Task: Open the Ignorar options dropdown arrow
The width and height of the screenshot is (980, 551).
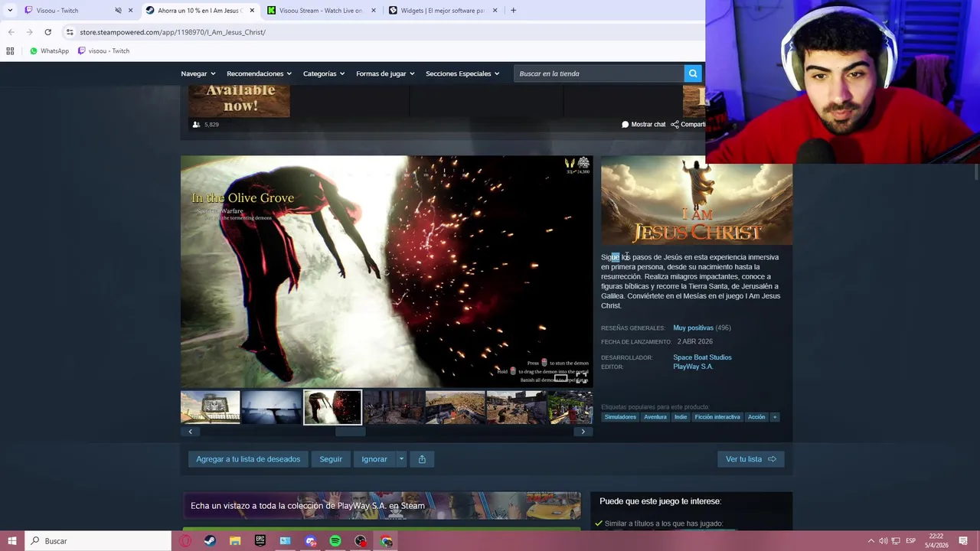Action: click(401, 459)
